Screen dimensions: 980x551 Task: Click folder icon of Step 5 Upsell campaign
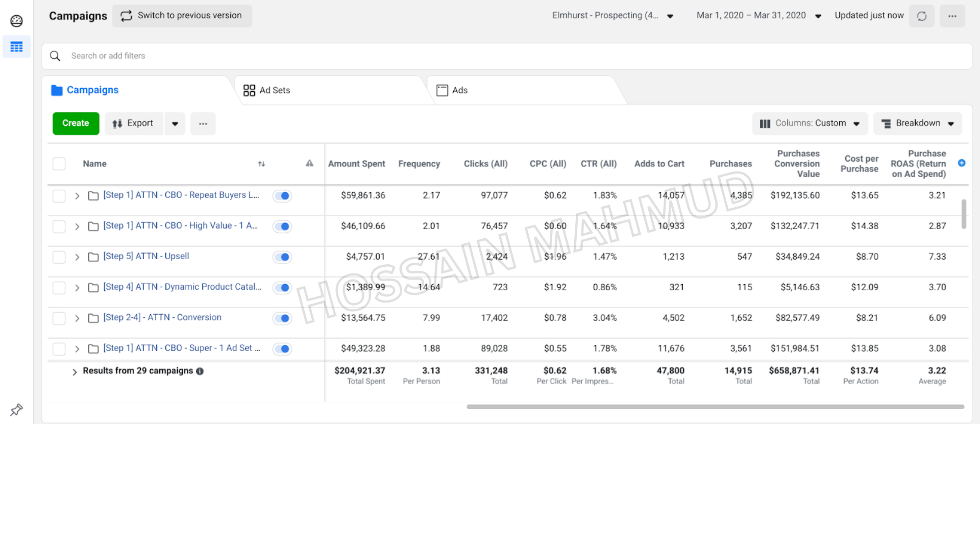(x=93, y=257)
